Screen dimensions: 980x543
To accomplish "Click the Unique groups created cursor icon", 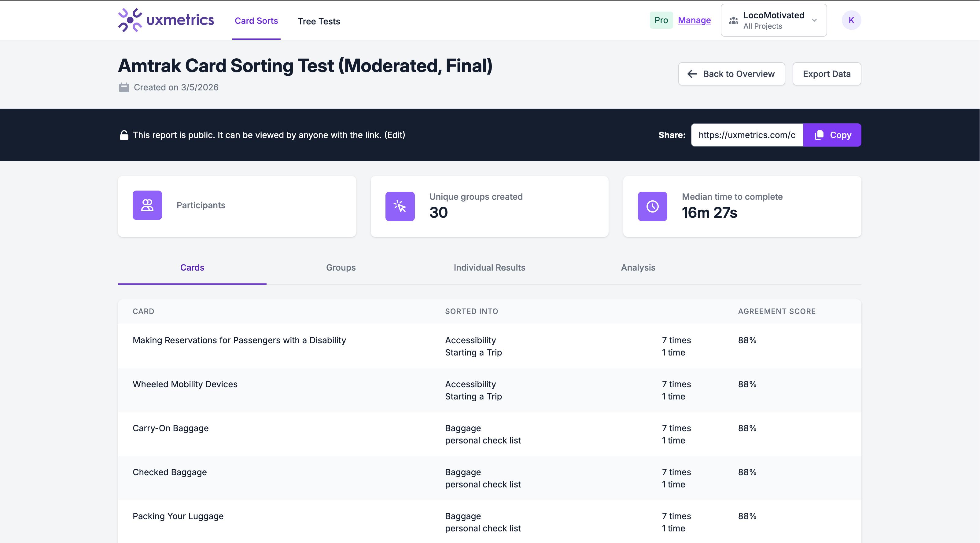I will click(x=400, y=206).
